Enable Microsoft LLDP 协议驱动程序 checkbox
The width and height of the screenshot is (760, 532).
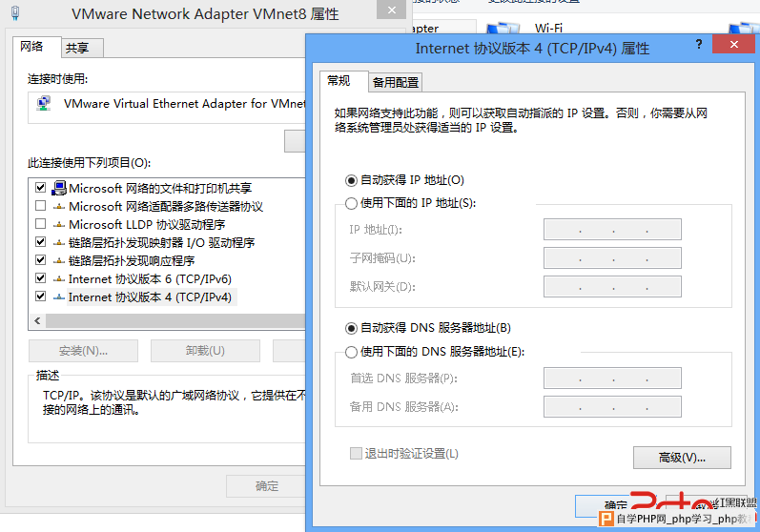(x=41, y=224)
